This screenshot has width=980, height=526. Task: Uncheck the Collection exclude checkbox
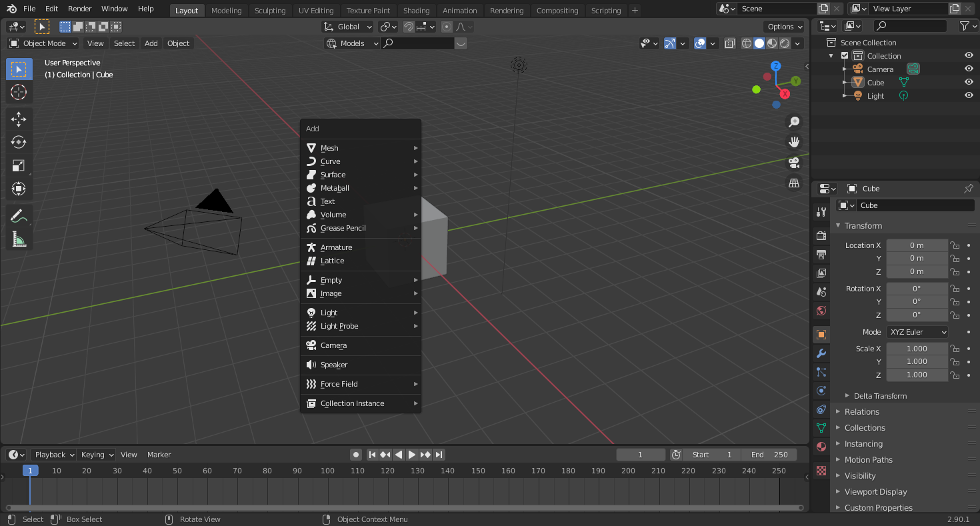pyautogui.click(x=845, y=56)
